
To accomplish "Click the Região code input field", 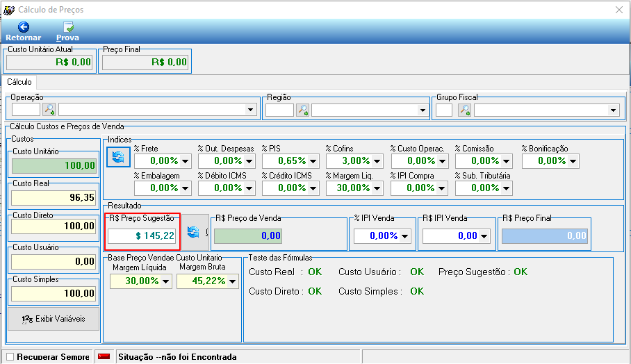I will point(279,109).
